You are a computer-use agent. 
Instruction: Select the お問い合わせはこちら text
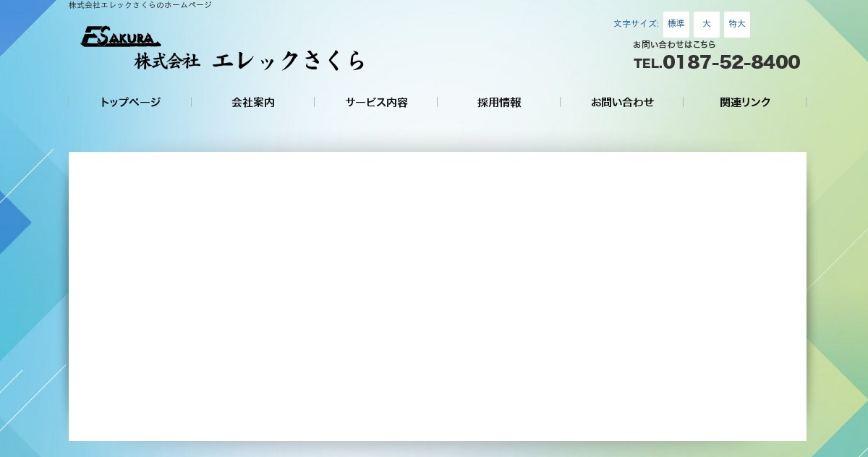click(674, 45)
